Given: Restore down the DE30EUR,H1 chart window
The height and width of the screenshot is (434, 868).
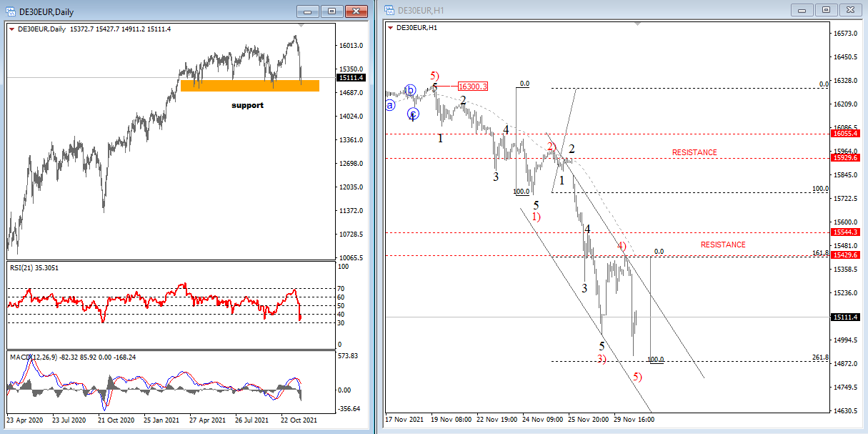Looking at the screenshot, I should (827, 9).
